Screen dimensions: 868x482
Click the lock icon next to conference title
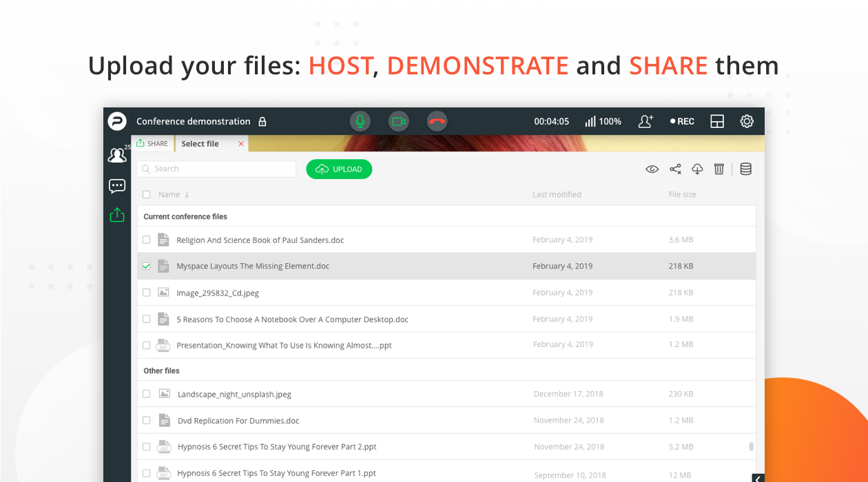262,122
